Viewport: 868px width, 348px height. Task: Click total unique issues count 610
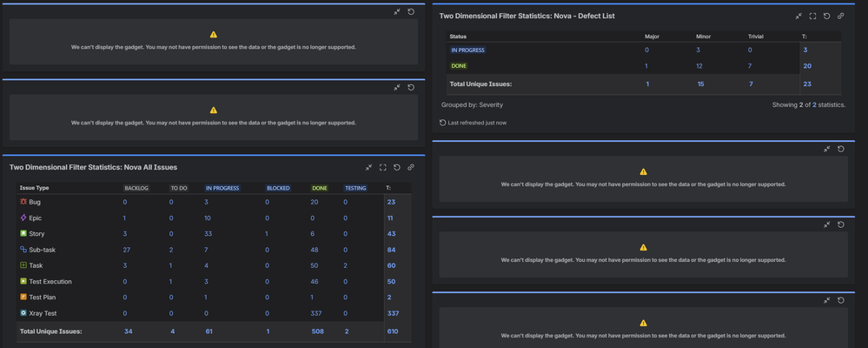(x=393, y=331)
